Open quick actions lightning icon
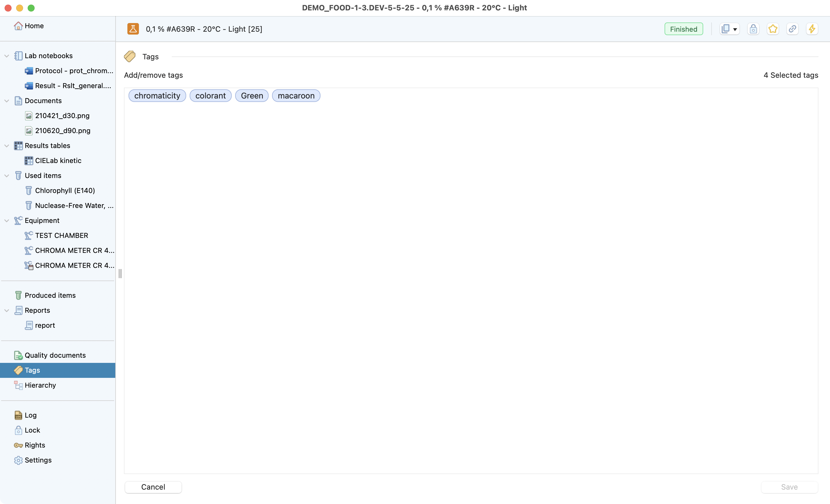The image size is (830, 504). [812, 29]
